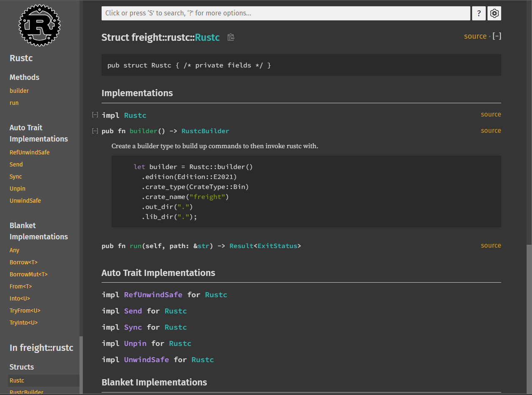Copy the item path using clipboard icon

pyautogui.click(x=231, y=37)
